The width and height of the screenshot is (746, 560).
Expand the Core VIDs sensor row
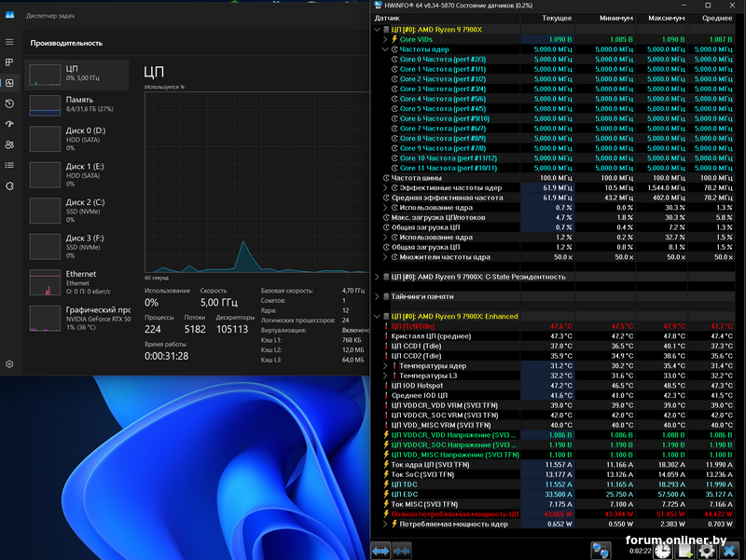point(386,39)
